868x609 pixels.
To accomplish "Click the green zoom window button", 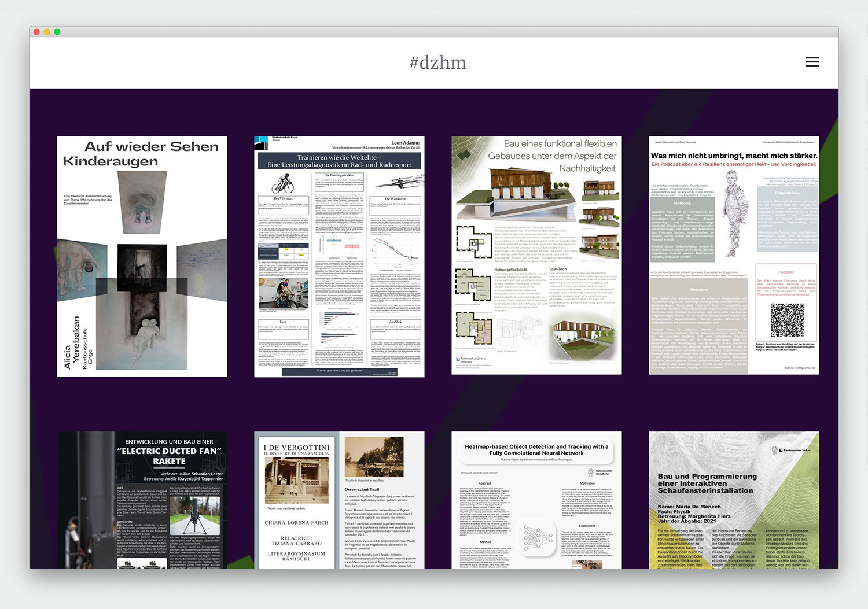I will [57, 32].
